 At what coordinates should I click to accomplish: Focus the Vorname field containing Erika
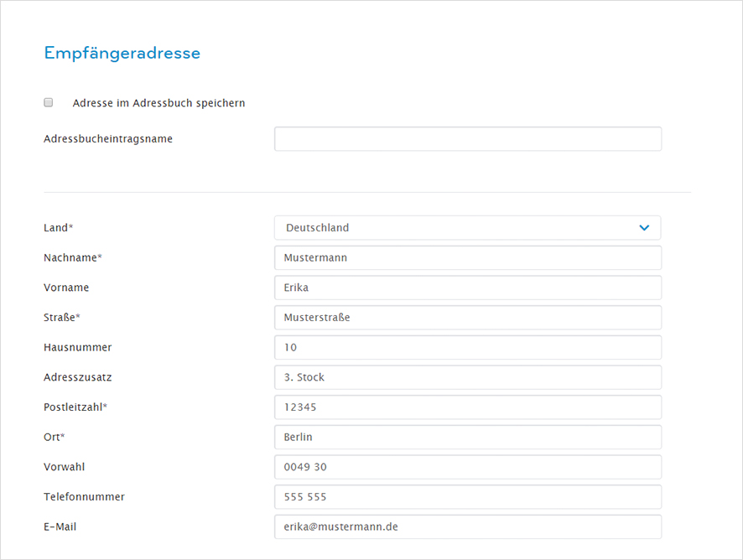(x=467, y=288)
